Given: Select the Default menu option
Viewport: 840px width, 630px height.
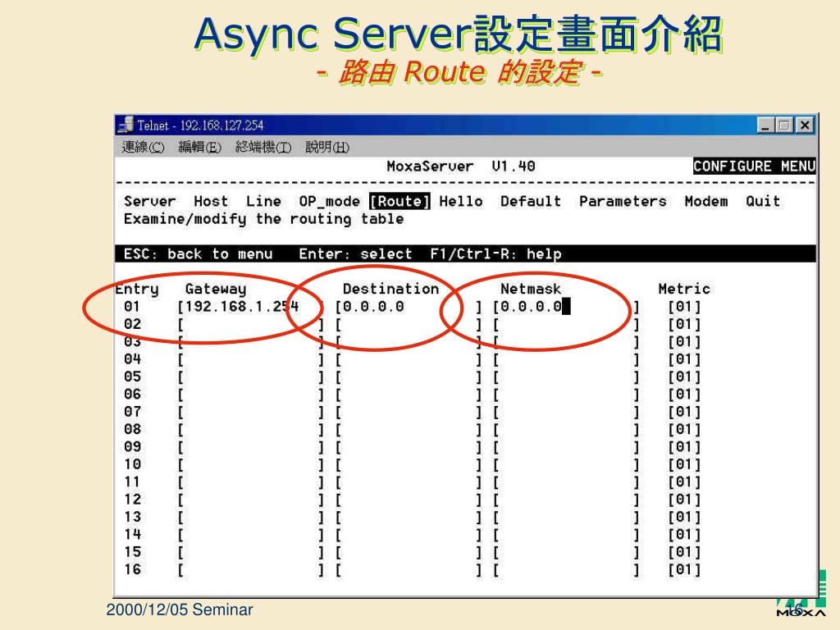Looking at the screenshot, I should [x=531, y=202].
